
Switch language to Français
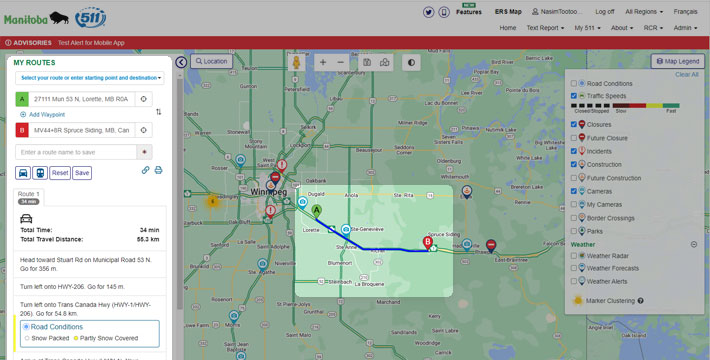click(x=685, y=12)
